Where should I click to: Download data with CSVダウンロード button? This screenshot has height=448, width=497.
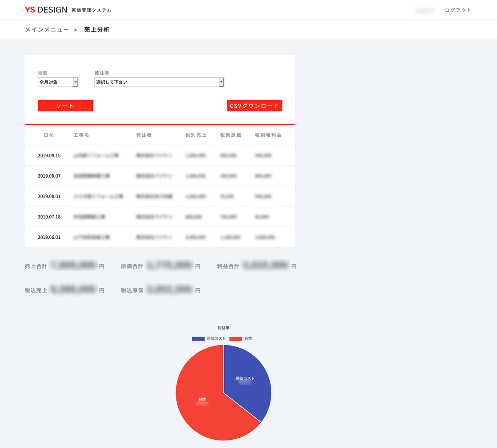point(254,106)
